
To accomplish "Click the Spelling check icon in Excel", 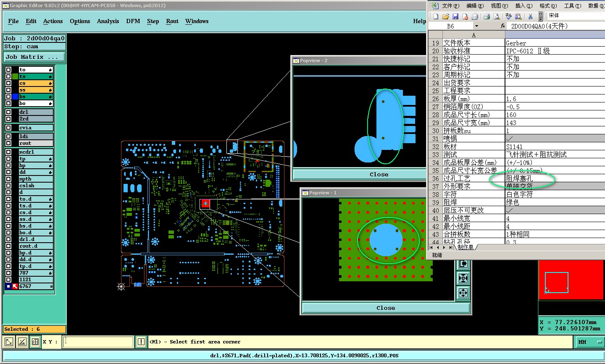I will tap(509, 16).
